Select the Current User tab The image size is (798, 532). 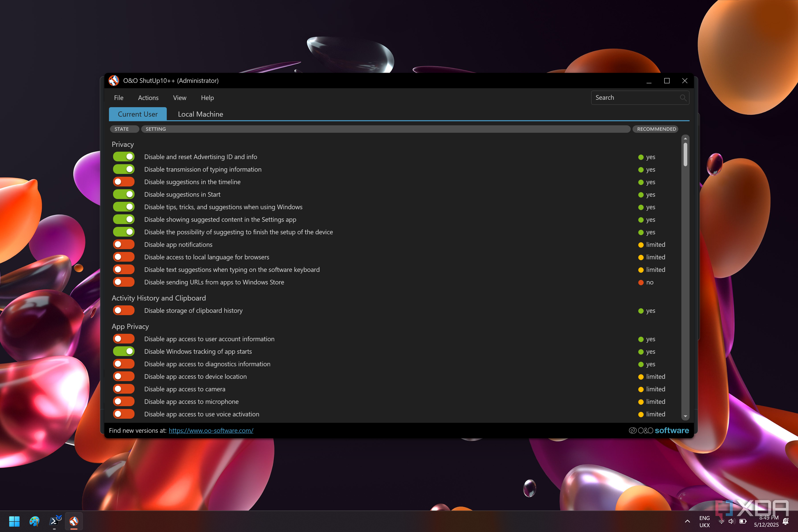point(138,114)
